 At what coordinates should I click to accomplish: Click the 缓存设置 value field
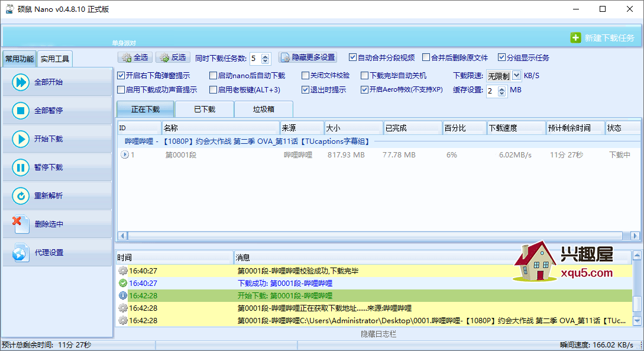[492, 91]
